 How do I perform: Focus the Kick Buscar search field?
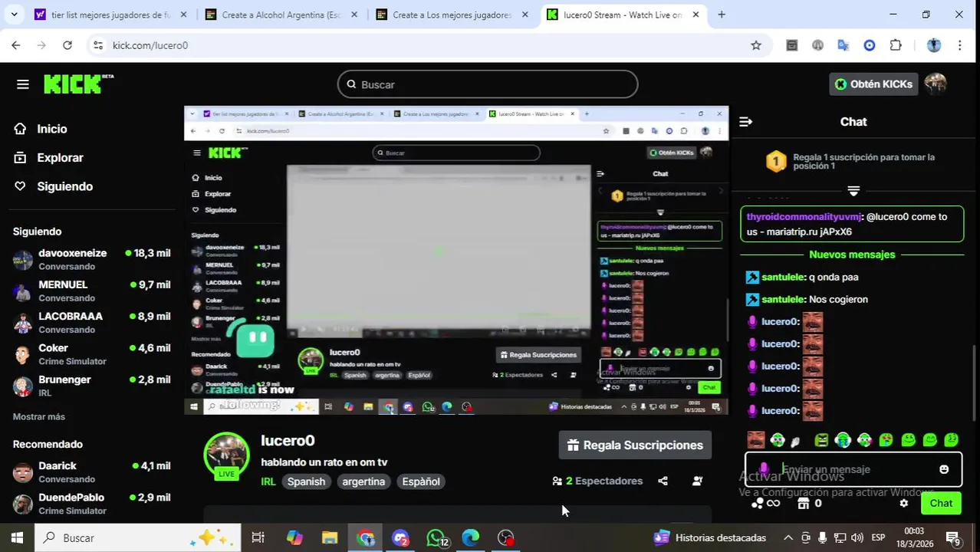[488, 84]
